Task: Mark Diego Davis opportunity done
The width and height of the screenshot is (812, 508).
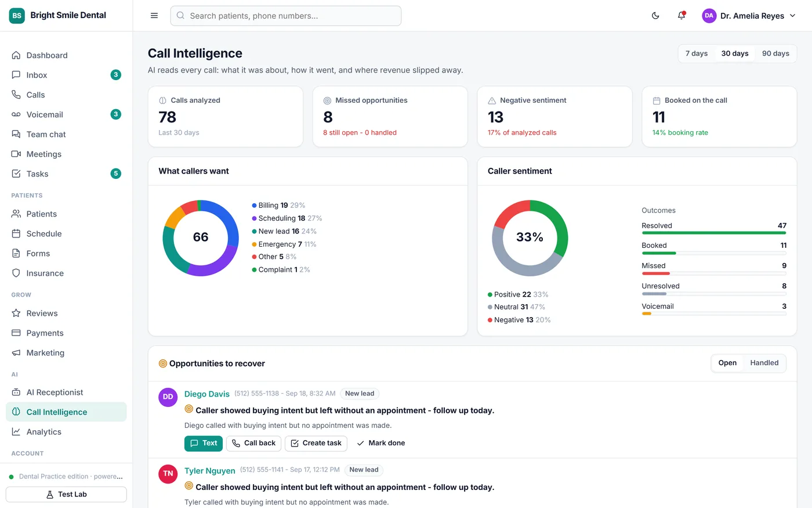Action: click(x=380, y=443)
